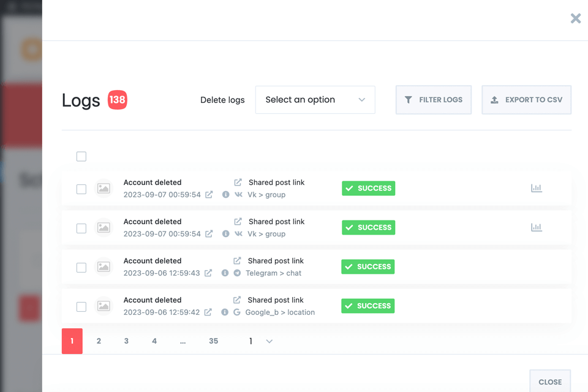Viewport: 588px width, 392px height.
Task: Check the first Vk group log checkbox
Action: point(81,189)
